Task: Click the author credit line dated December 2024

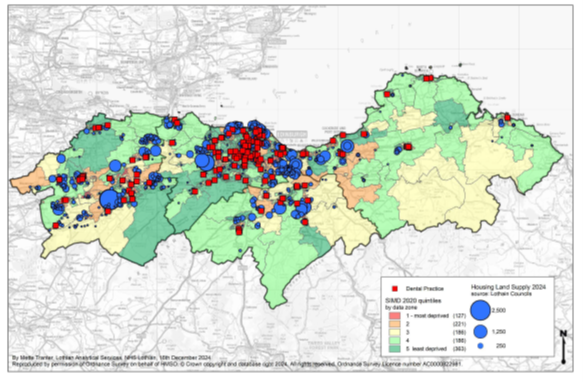Action: pyautogui.click(x=112, y=358)
